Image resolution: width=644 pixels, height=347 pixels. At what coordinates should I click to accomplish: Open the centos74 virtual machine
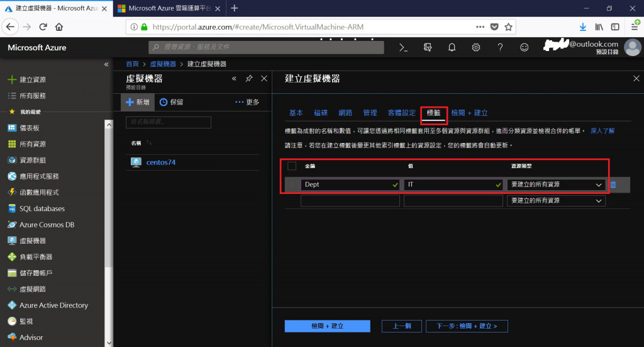click(x=160, y=162)
